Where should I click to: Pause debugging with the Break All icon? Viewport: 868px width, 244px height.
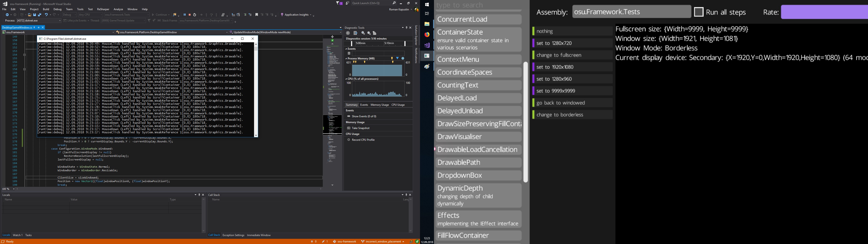(185, 14)
